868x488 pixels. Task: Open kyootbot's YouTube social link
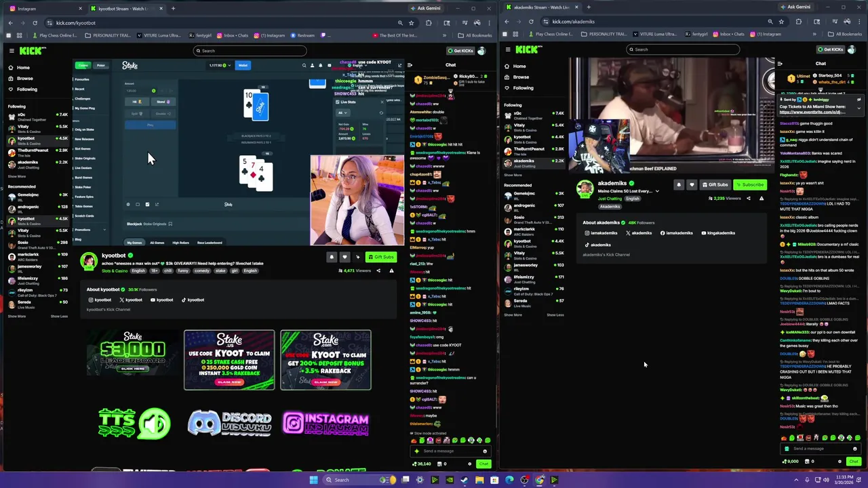162,300
